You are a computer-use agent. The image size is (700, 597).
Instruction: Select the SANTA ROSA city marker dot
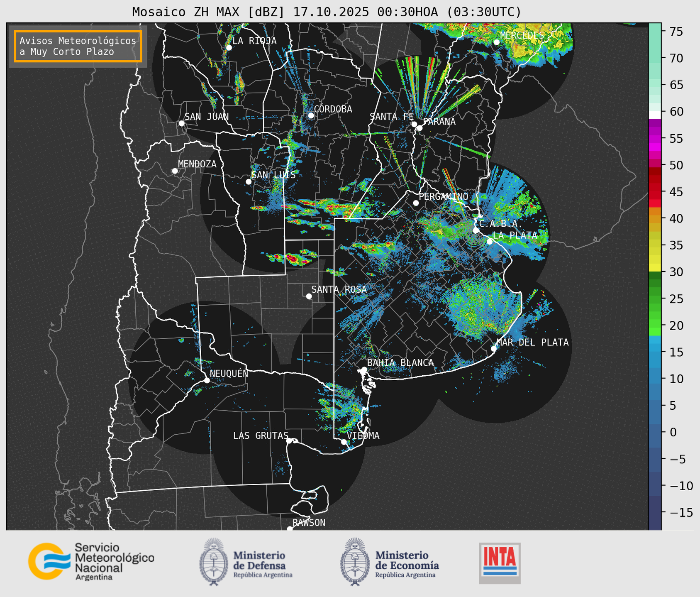(x=309, y=296)
